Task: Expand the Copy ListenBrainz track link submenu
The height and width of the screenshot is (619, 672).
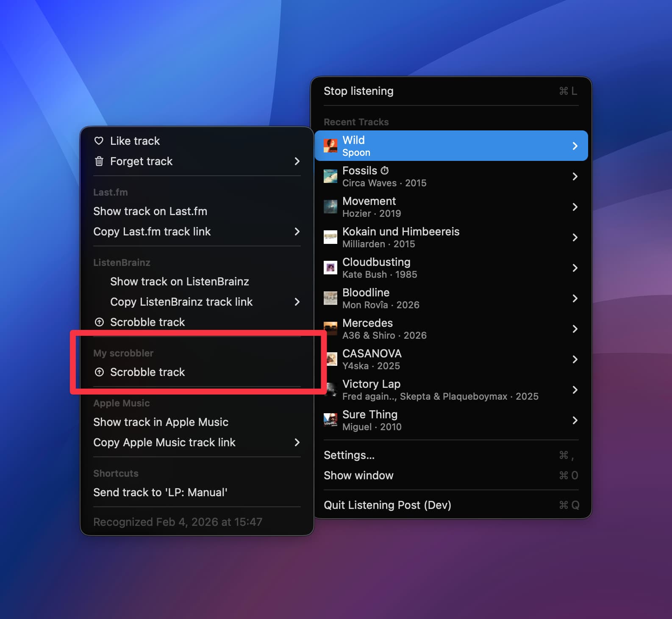Action: click(297, 302)
